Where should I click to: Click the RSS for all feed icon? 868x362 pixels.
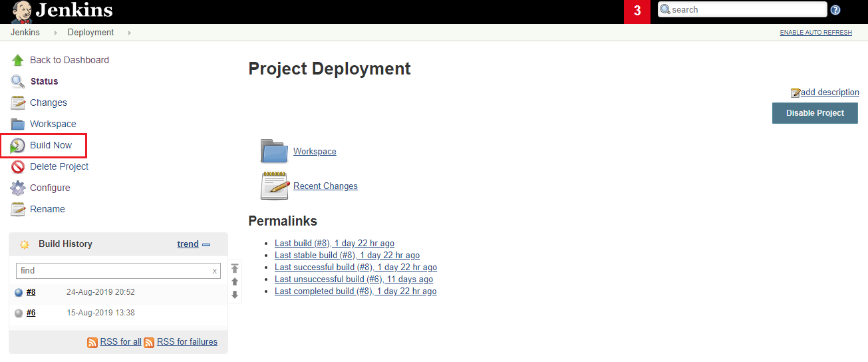pos(93,342)
